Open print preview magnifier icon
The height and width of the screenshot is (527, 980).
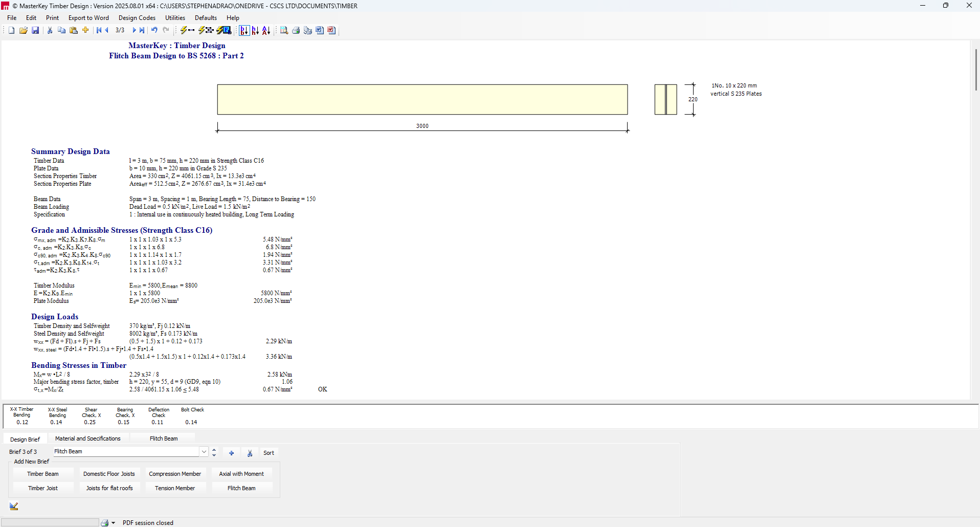click(x=284, y=31)
